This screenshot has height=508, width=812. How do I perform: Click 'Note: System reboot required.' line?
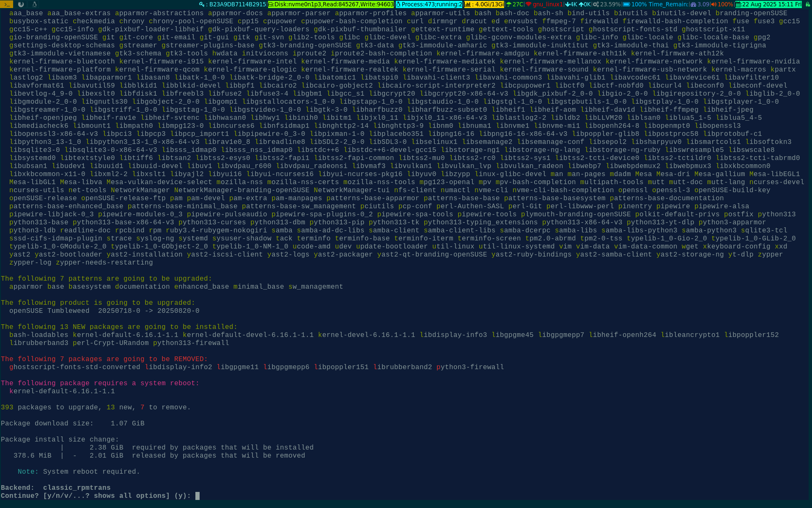79,472
